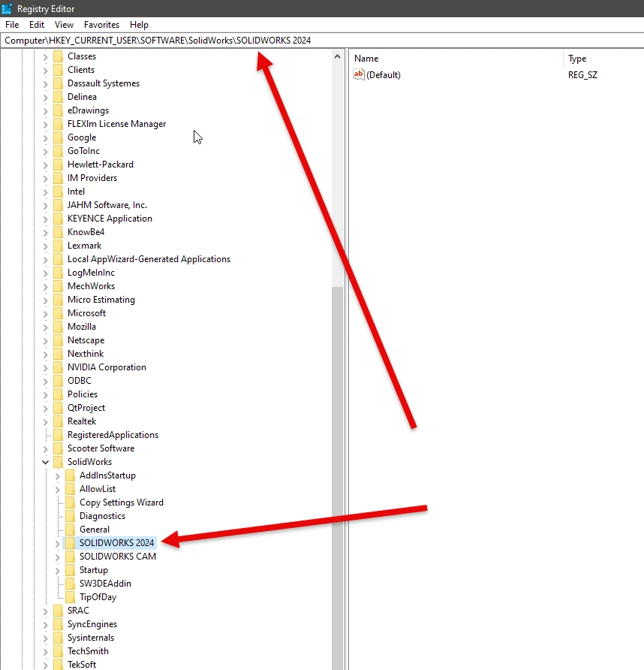Screen dimensions: 644x670
Task: Select the General folder icon
Action: click(70, 530)
